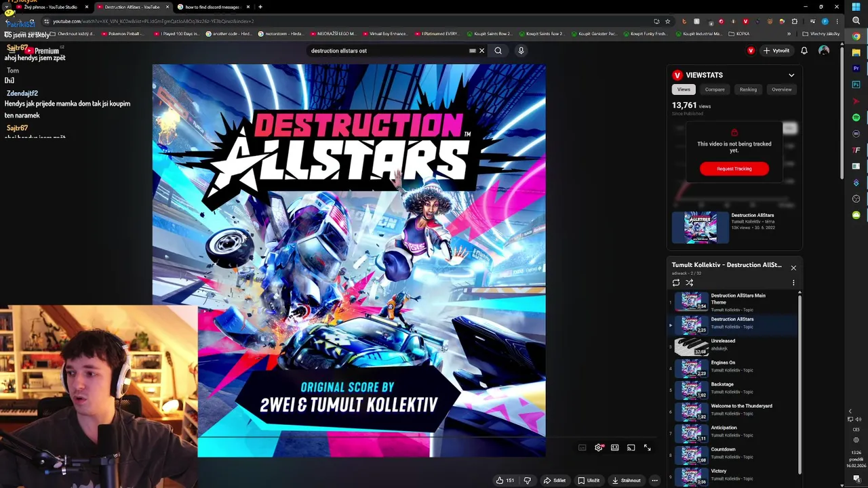Dislike the video with thumbs down
Image resolution: width=868 pixels, height=488 pixels.
click(x=528, y=481)
